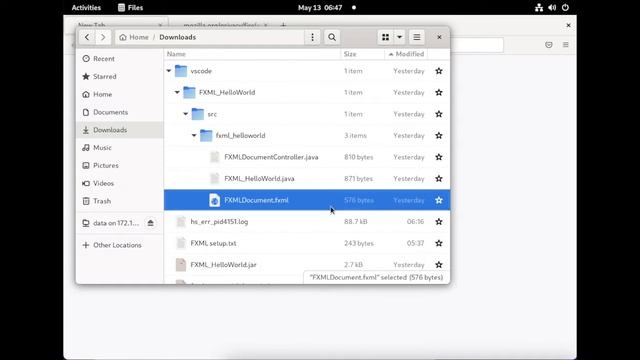Open the Files app menu in top bar
Image resolution: width=640 pixels, height=360 pixels.
[130, 7]
